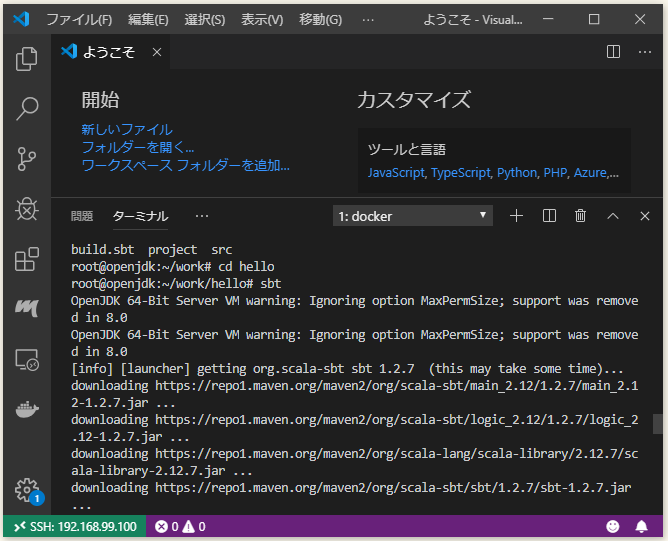Open hidden menu items ellipsis in menu bar

tap(368, 20)
